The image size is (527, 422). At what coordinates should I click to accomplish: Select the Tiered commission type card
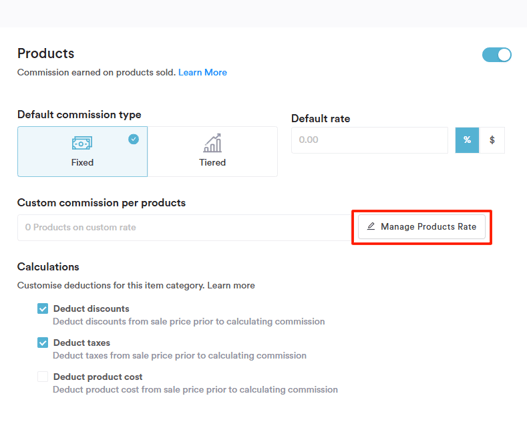coord(212,152)
